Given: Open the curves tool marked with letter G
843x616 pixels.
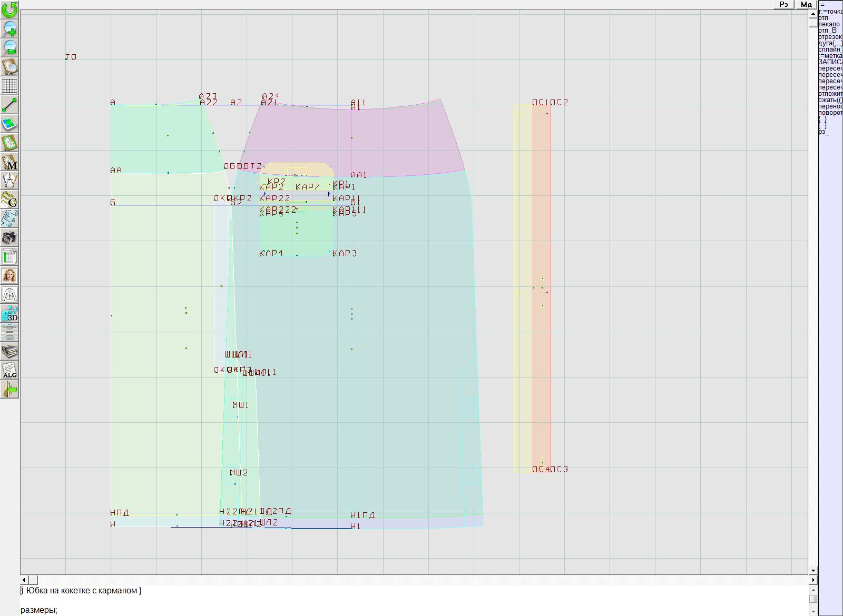Looking at the screenshot, I should 9,200.
